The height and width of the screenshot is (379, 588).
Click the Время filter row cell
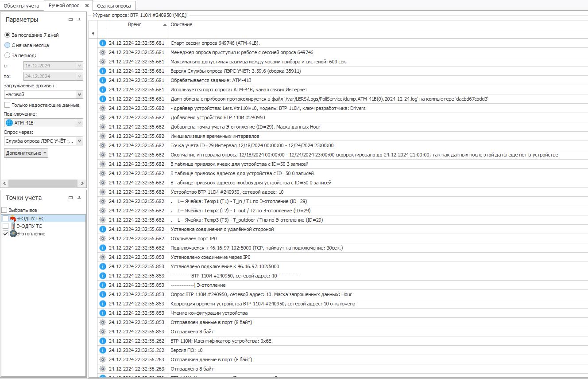138,34
